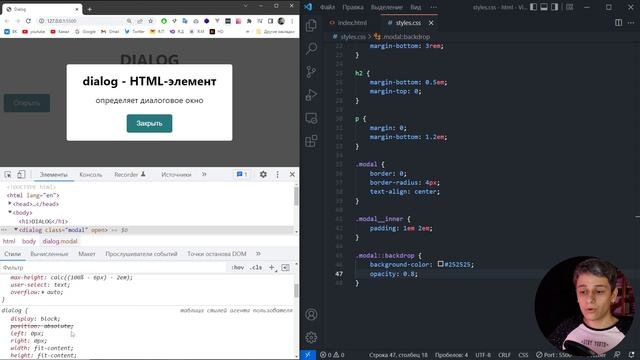This screenshot has height=360, width=640.
Task: Expand hidden VS Code menu items ellipsis
Action: point(433,7)
